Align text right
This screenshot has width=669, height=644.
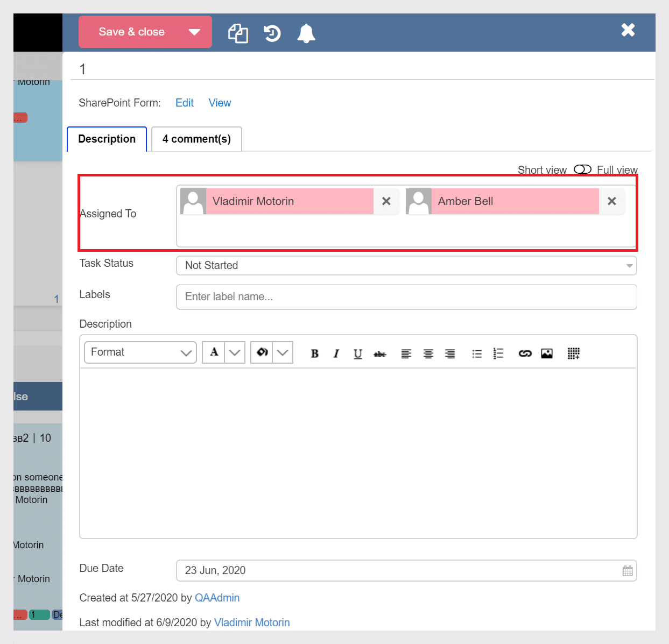coord(450,353)
